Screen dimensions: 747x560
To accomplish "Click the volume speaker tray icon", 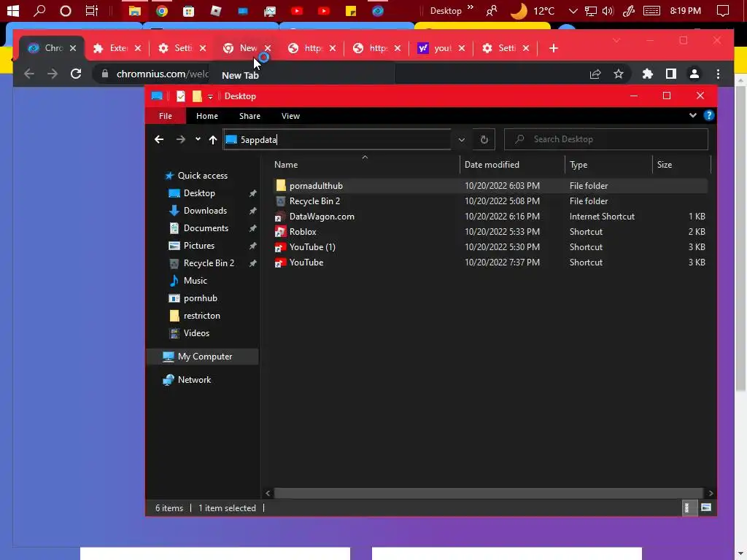I will [x=608, y=10].
